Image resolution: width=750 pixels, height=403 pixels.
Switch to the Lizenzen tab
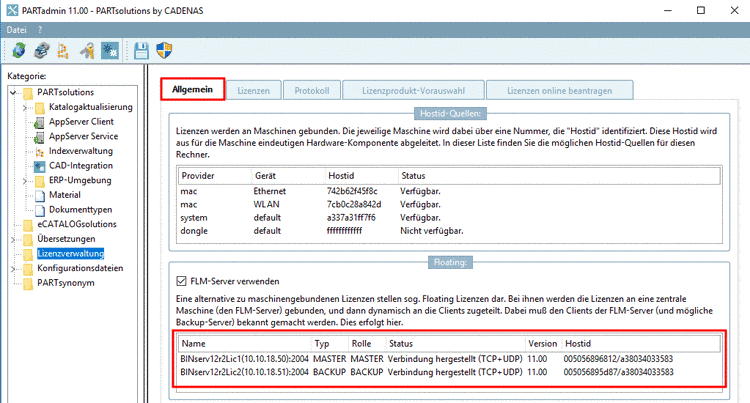click(x=254, y=90)
